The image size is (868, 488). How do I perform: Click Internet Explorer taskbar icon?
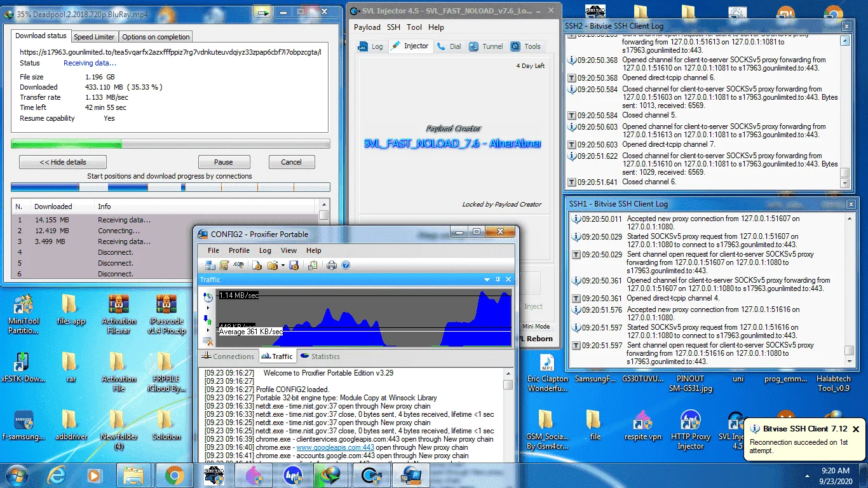[57, 475]
